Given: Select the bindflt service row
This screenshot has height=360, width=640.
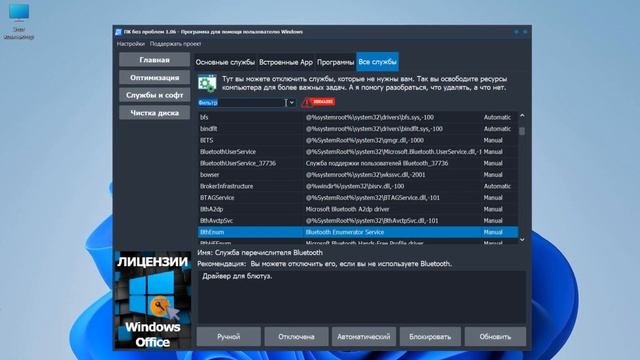Looking at the screenshot, I should pyautogui.click(x=358, y=129).
